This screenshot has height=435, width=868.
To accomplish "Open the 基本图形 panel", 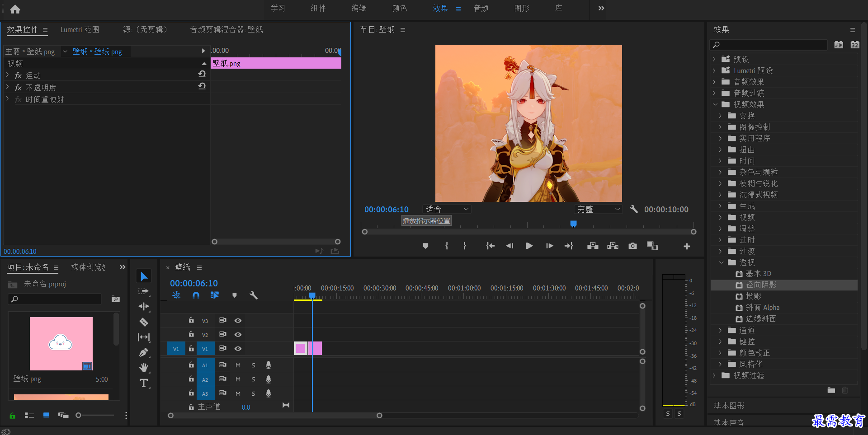I will pos(729,406).
